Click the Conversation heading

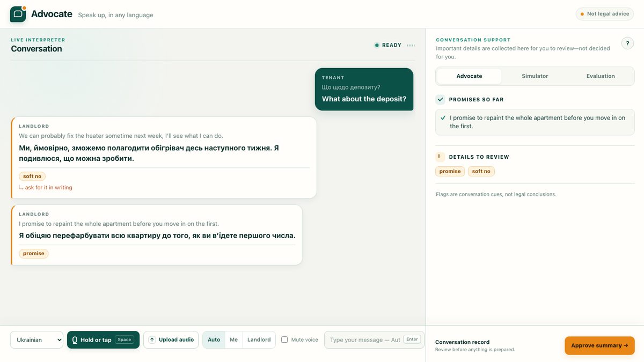click(36, 49)
